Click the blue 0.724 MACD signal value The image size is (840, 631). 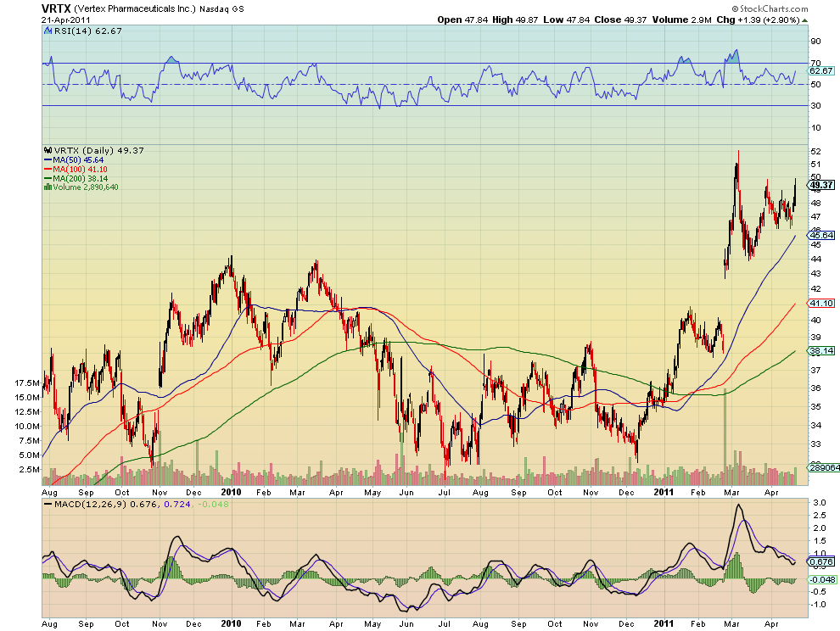click(x=176, y=504)
